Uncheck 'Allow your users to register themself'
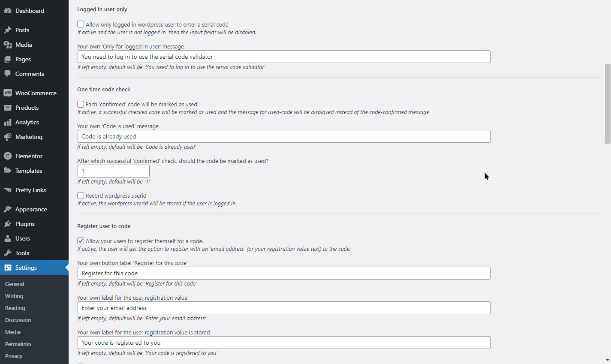The width and height of the screenshot is (611, 364). point(81,241)
